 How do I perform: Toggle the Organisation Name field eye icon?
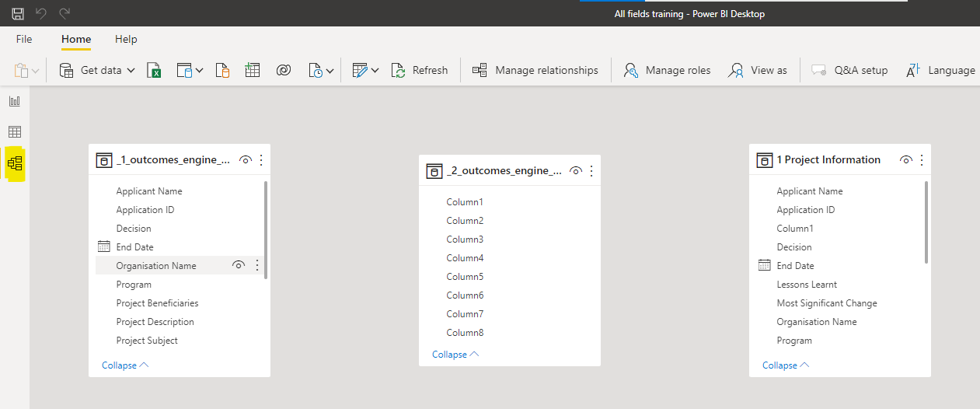pyautogui.click(x=239, y=266)
